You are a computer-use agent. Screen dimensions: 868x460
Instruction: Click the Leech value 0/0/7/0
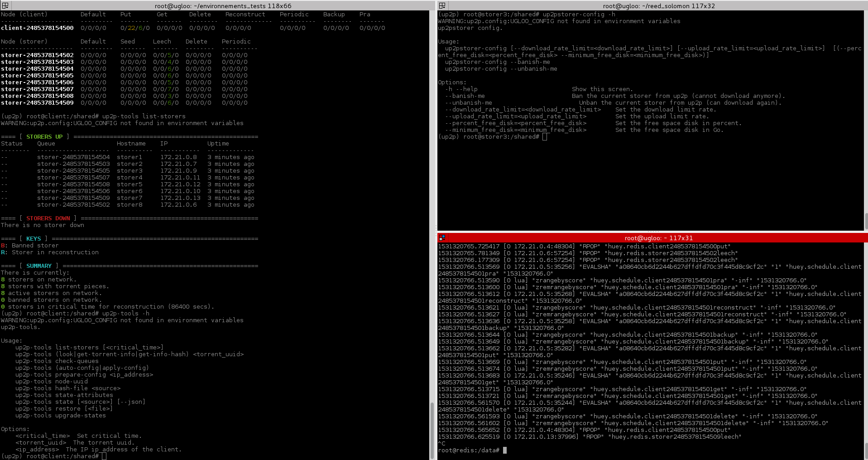[x=166, y=89]
